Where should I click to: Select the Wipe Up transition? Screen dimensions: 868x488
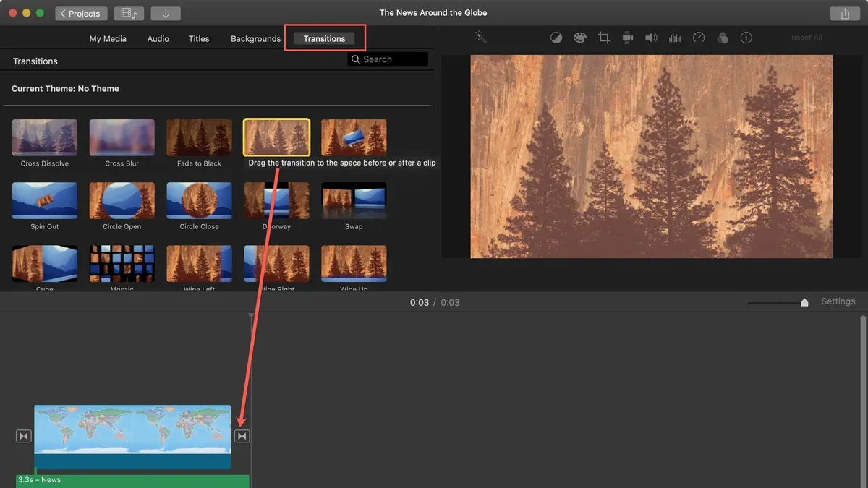point(354,264)
